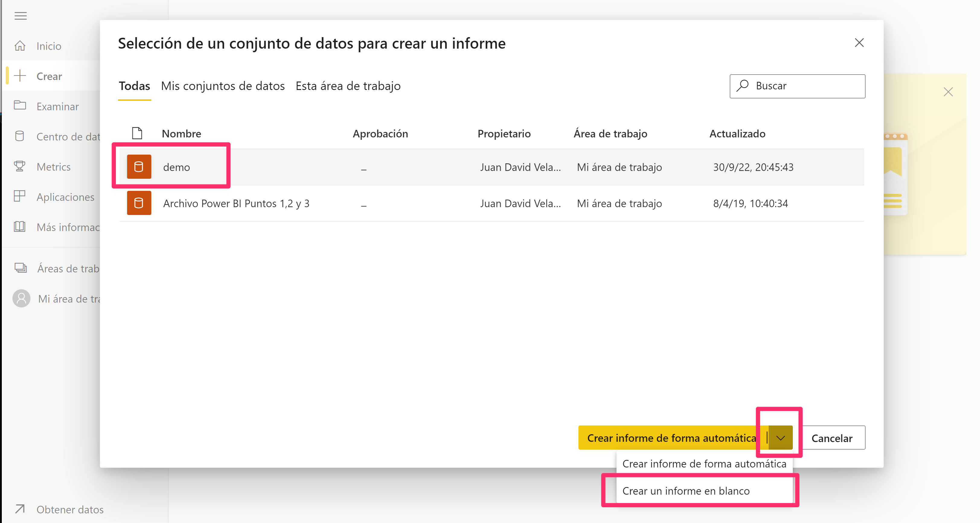Click the Áreas de trabajo monitor icon

[21, 268]
